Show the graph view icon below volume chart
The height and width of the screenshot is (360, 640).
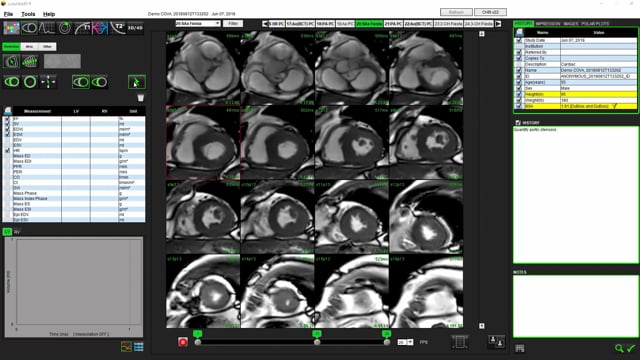[127, 347]
